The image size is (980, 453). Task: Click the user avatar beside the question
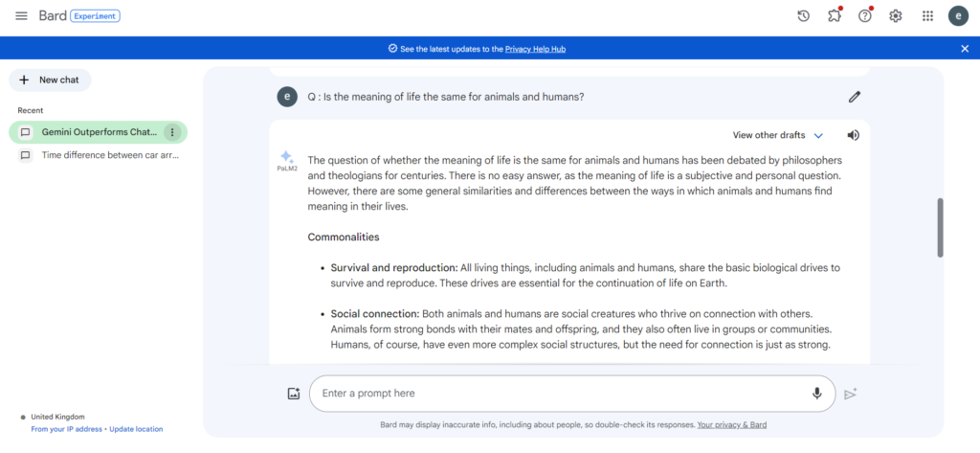(287, 97)
